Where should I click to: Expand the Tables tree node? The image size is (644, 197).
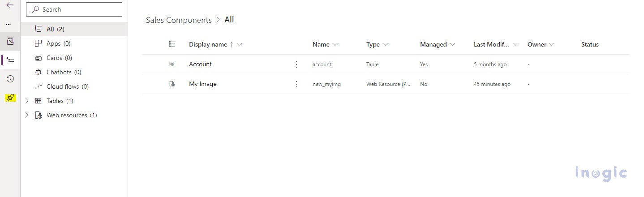[x=27, y=101]
